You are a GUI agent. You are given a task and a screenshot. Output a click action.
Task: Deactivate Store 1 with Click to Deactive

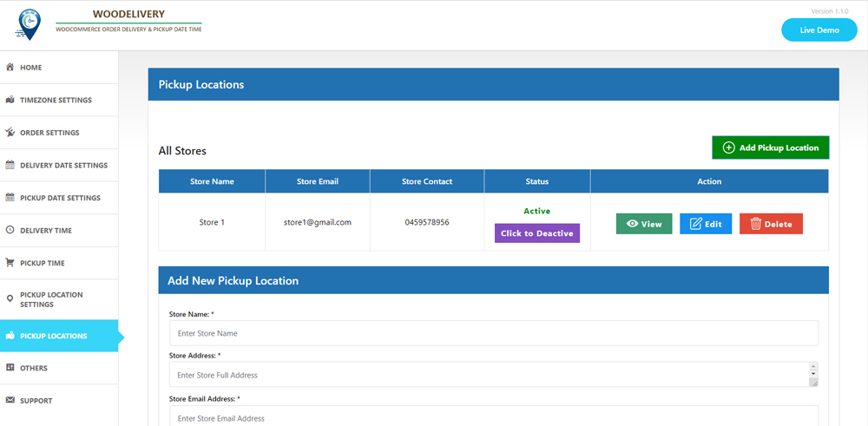pyautogui.click(x=536, y=233)
